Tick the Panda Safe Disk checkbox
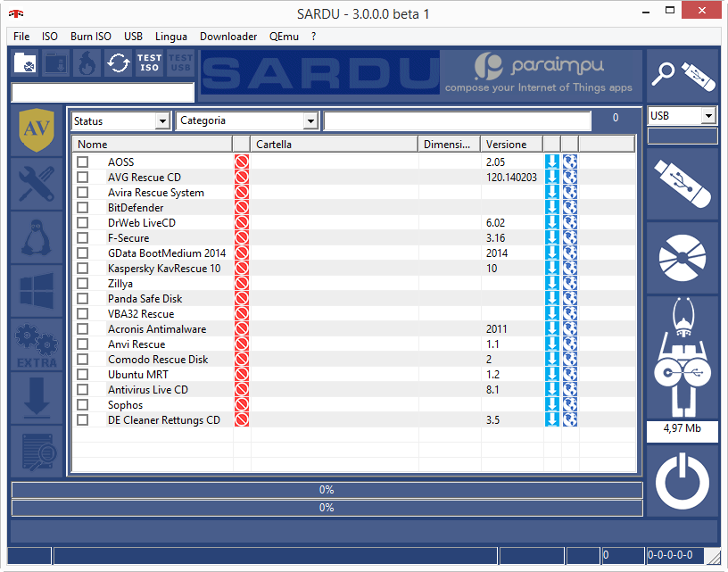728x572 pixels. pyautogui.click(x=83, y=299)
